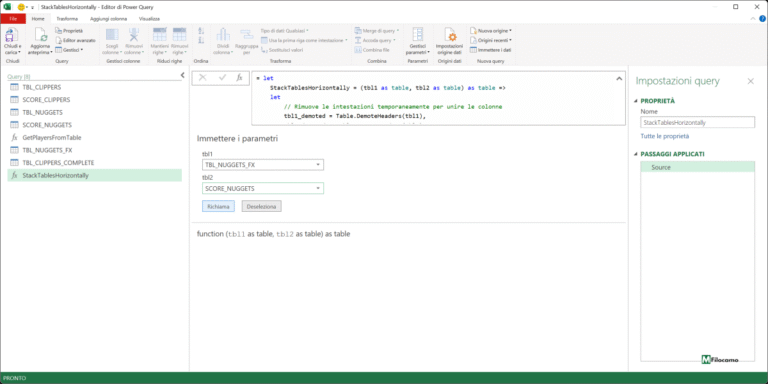
Task: Open the Editor avanzato
Action: (75, 40)
